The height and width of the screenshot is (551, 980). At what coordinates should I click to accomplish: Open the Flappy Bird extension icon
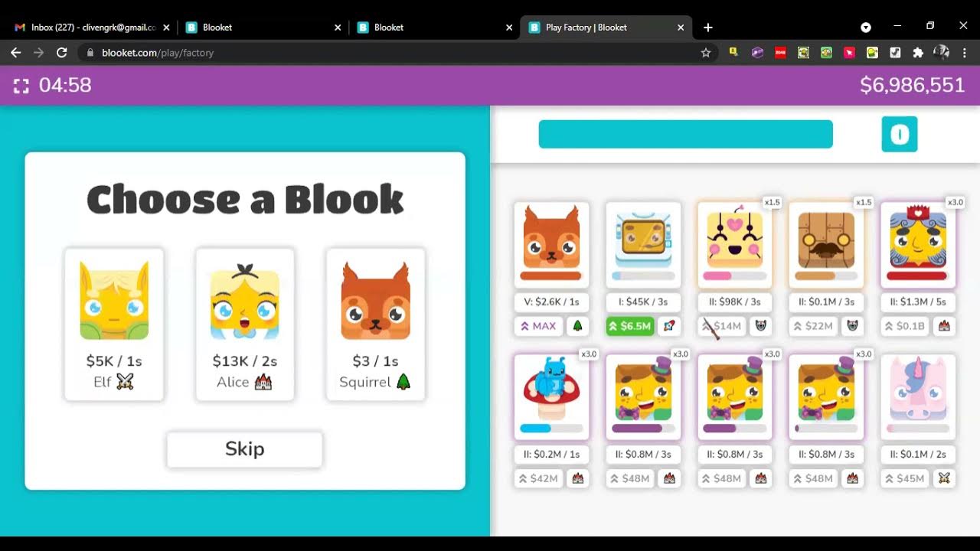point(826,53)
